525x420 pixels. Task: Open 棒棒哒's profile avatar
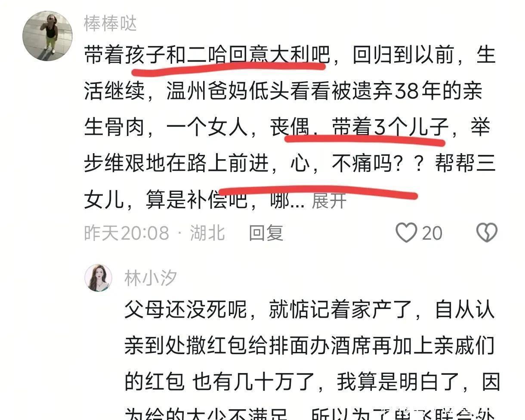click(47, 36)
